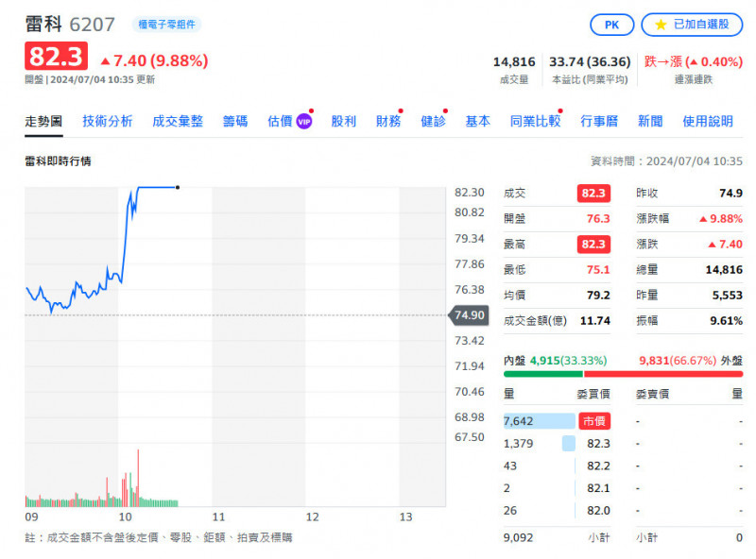Viewport: 756px width, 559px height.
Task: Open the 股利 tab
Action: [x=343, y=122]
